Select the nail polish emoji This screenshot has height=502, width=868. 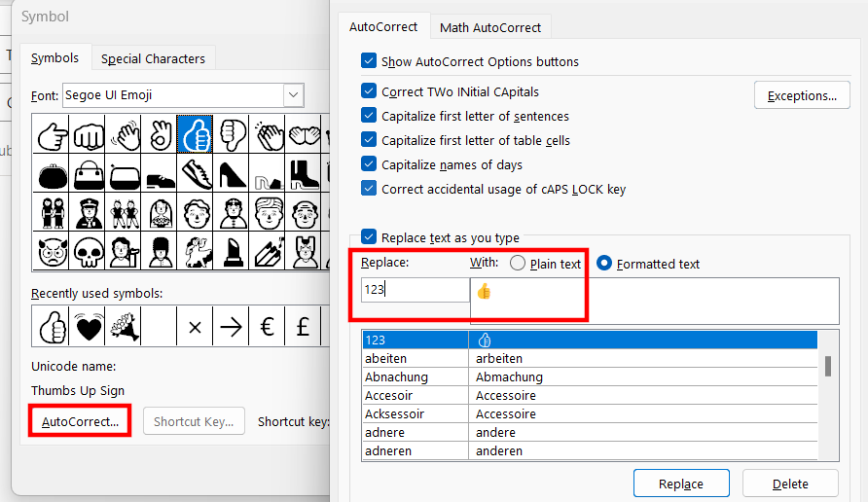point(268,251)
